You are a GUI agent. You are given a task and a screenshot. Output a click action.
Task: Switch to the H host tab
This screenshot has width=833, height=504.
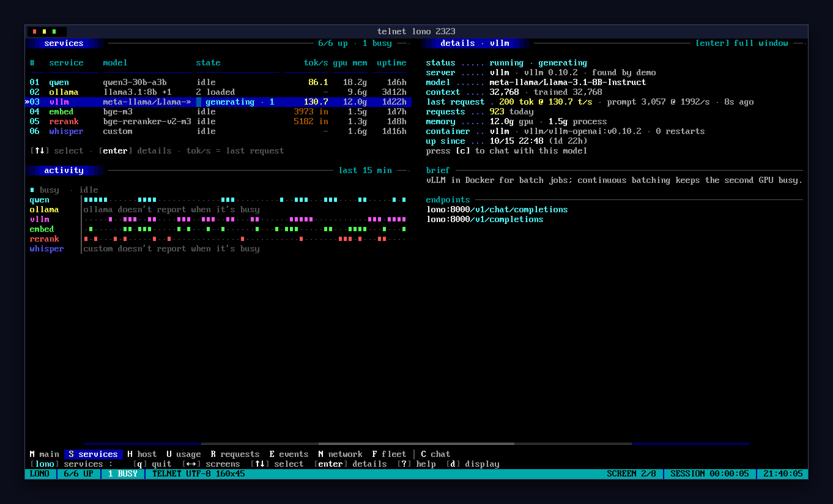142,454
